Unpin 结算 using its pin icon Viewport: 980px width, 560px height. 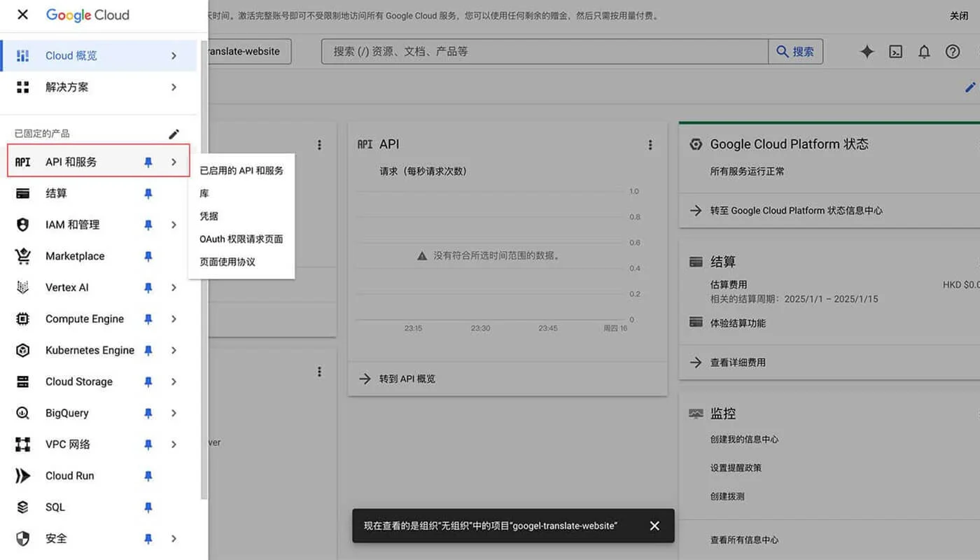tap(148, 193)
